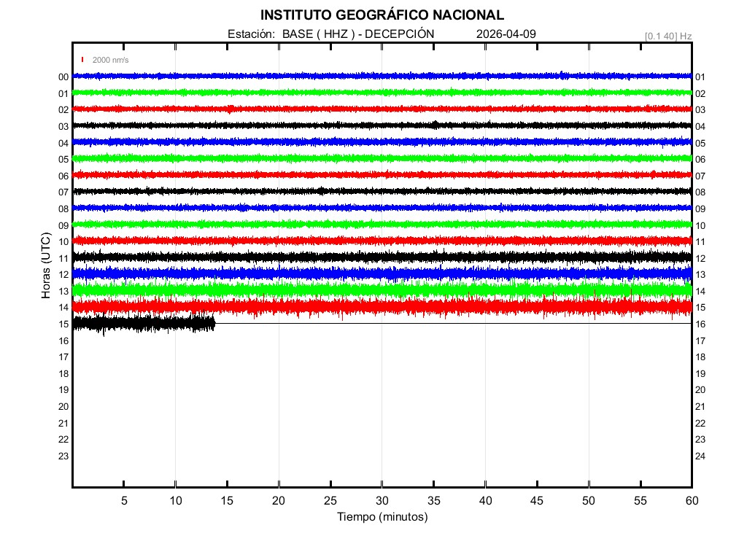Click the 45 minute tick label on time axis

(537, 501)
